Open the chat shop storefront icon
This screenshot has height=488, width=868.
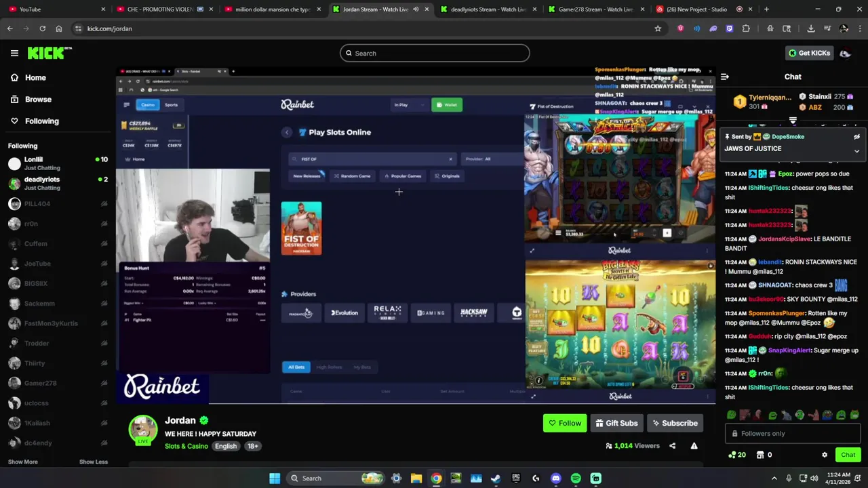click(760, 455)
